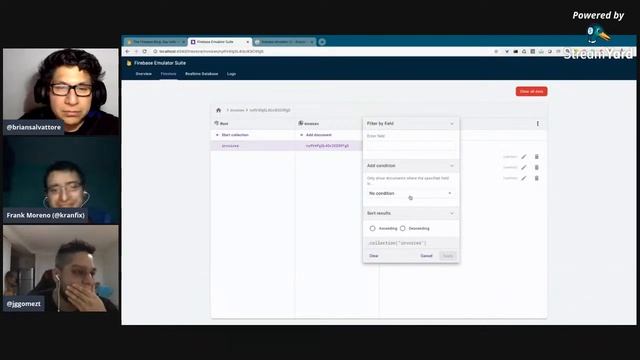
Task: Click the collection query code preview text
Action: pyautogui.click(x=397, y=243)
